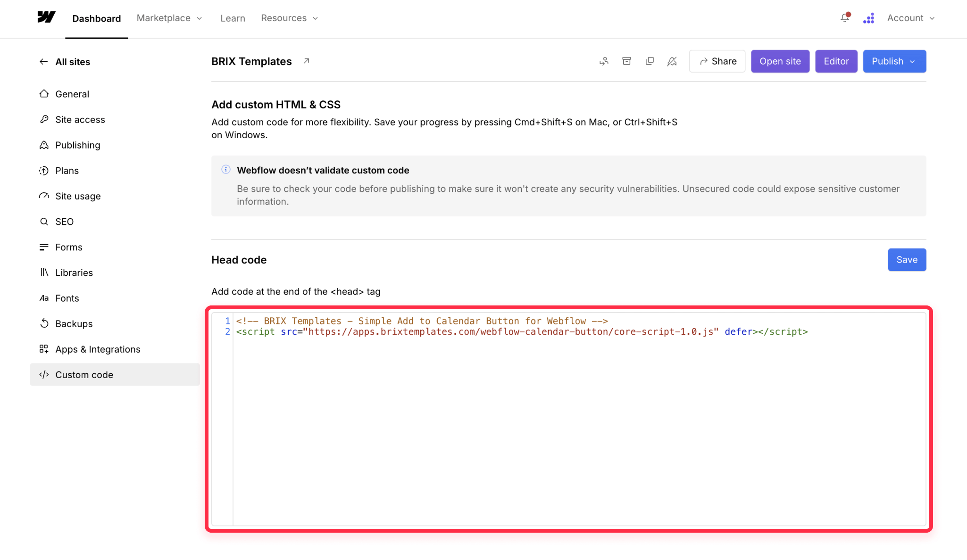Click the Apps & Integrations grid icon
The image size is (967, 560).
tap(44, 349)
